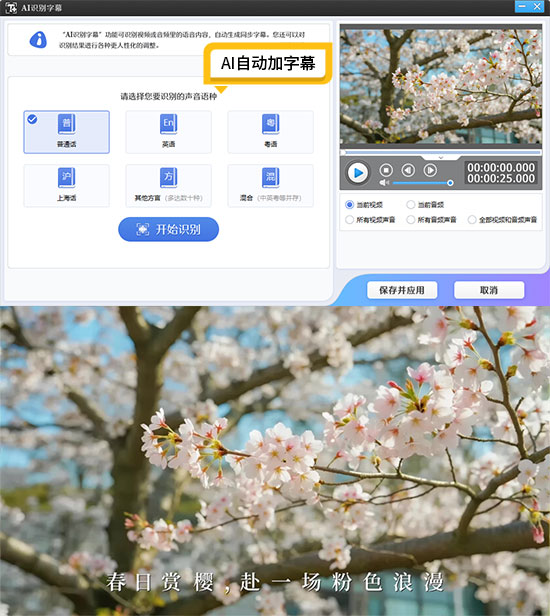
Task: Select the English (英语) language card
Action: point(169,132)
